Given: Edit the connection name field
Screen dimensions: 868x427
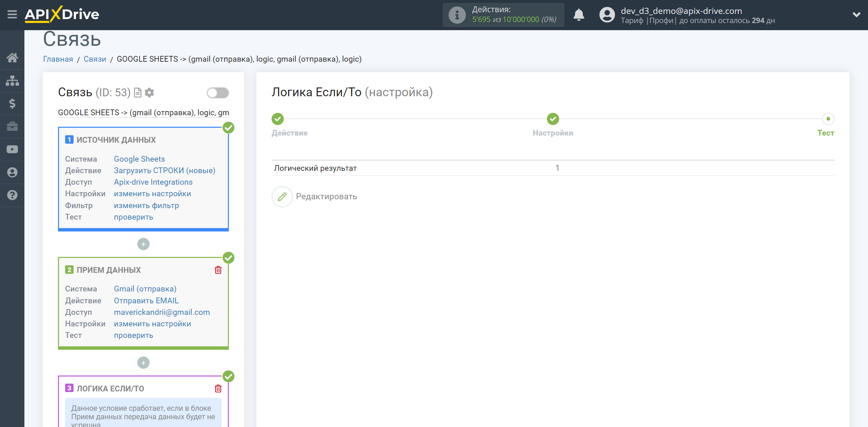Looking at the screenshot, I should pyautogui.click(x=143, y=113).
